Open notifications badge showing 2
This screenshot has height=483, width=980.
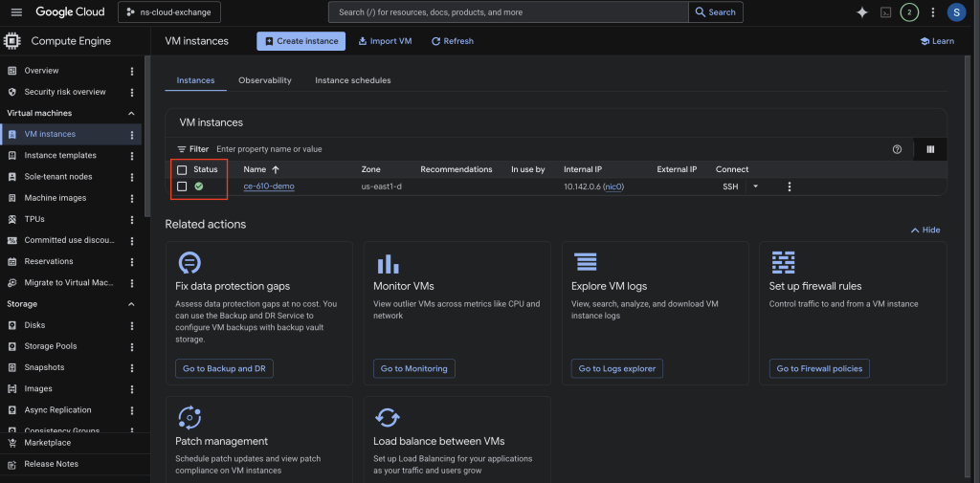(909, 12)
